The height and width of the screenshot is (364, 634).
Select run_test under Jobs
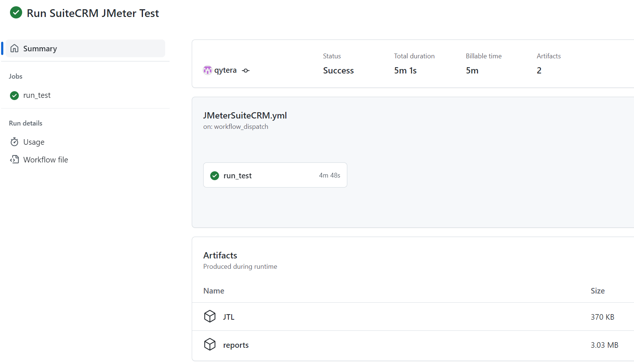(x=37, y=95)
